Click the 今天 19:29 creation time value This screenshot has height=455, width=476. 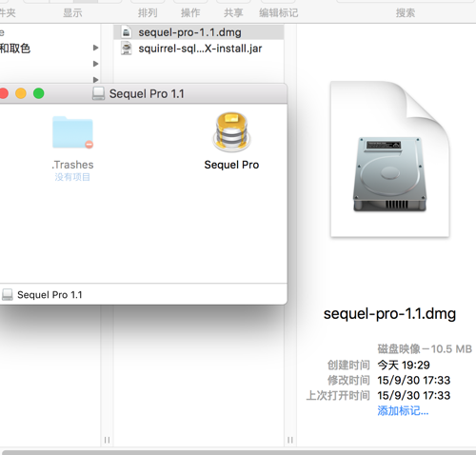tap(404, 365)
